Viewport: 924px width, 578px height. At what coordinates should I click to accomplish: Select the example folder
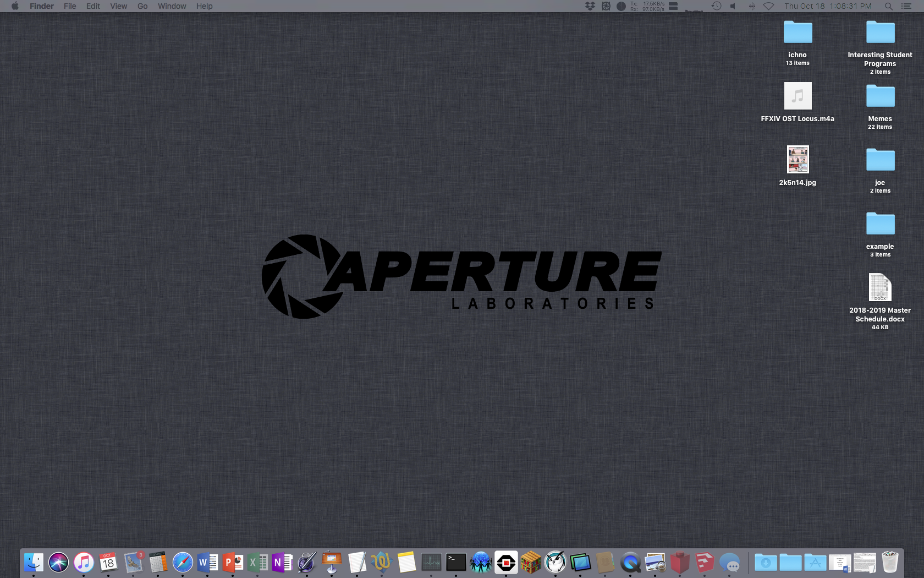tap(880, 223)
